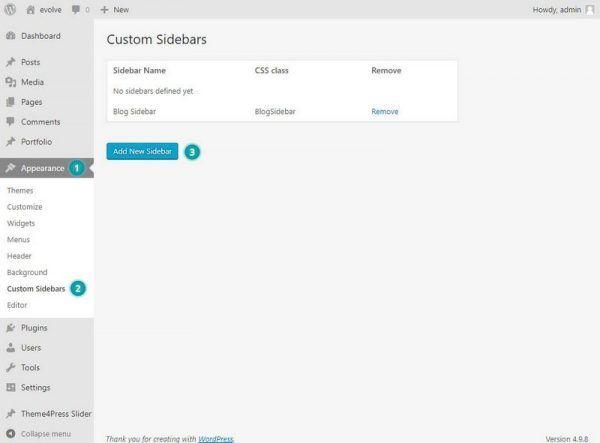Click the CSS class column header

click(271, 70)
